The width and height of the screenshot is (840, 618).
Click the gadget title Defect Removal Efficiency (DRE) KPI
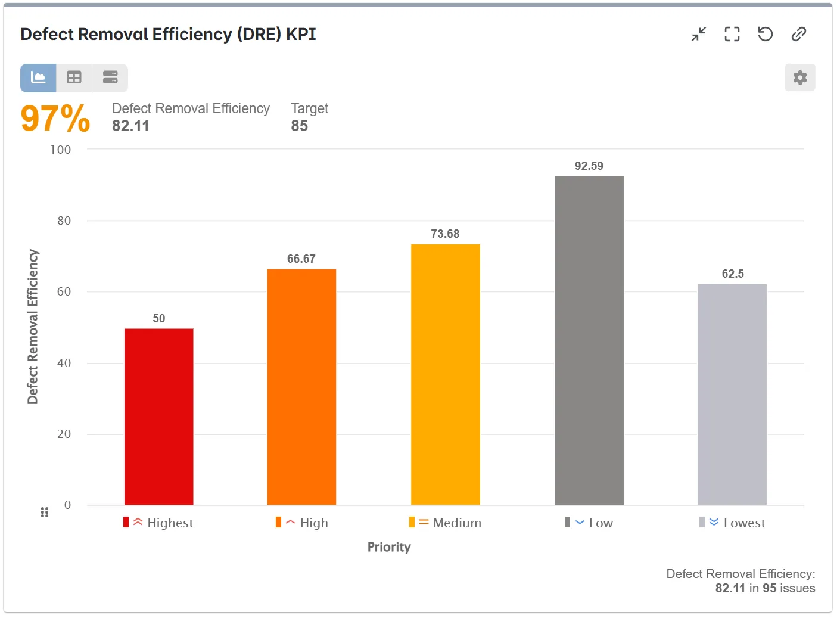click(168, 34)
